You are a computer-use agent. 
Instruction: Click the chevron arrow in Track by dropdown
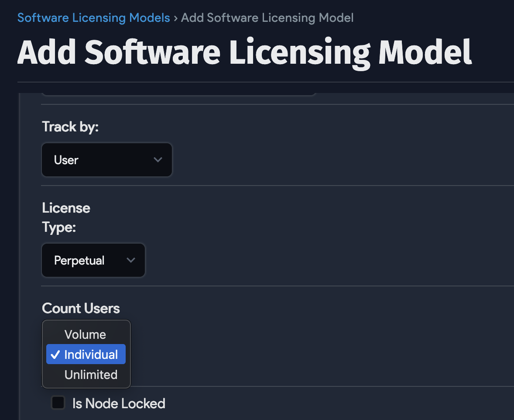pyautogui.click(x=158, y=160)
